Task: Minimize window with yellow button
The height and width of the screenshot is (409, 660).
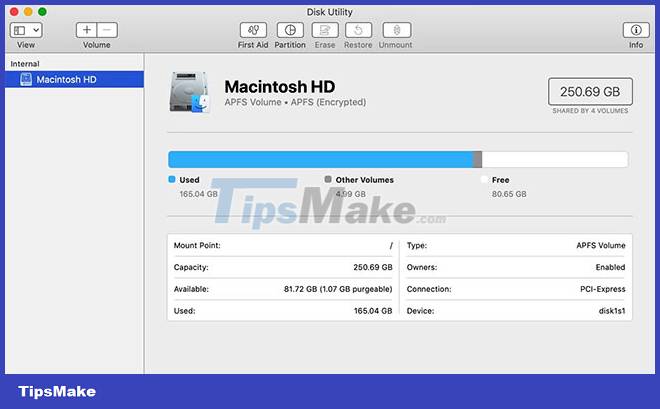Action: [x=28, y=12]
